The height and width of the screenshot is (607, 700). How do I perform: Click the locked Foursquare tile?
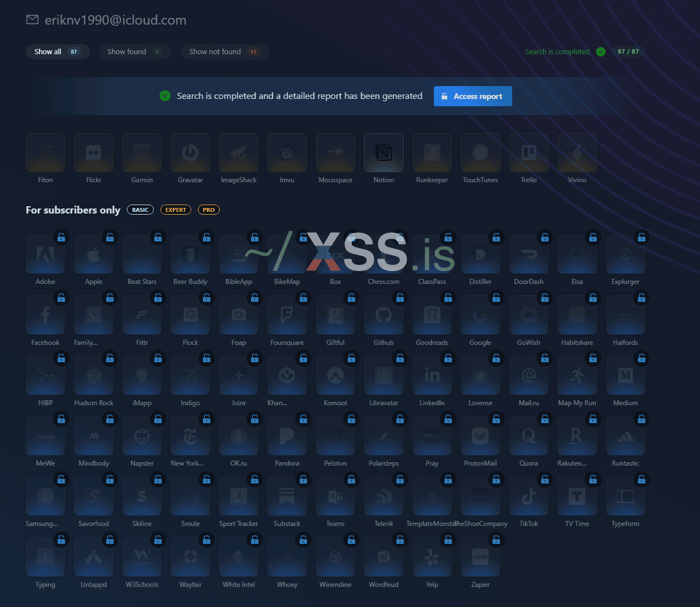click(287, 315)
